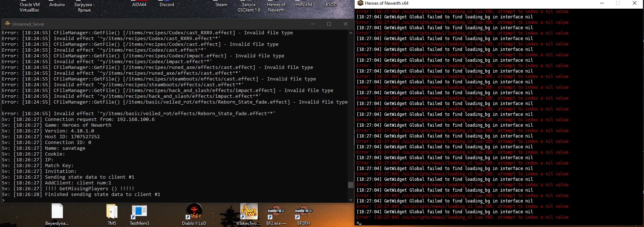
Task: Select the Steam desktop shortcut
Action: 221,5
